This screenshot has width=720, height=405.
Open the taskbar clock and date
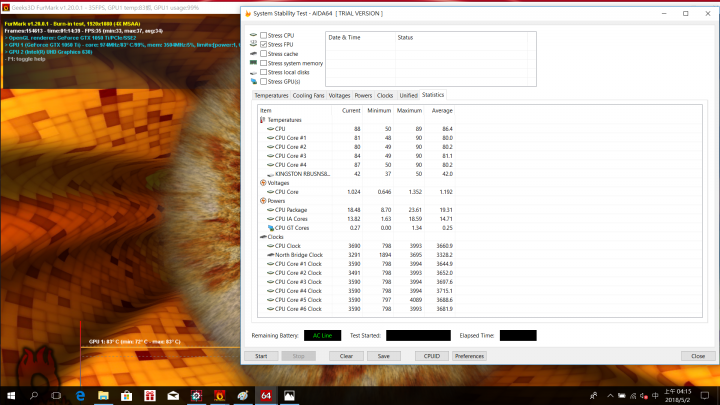677,395
